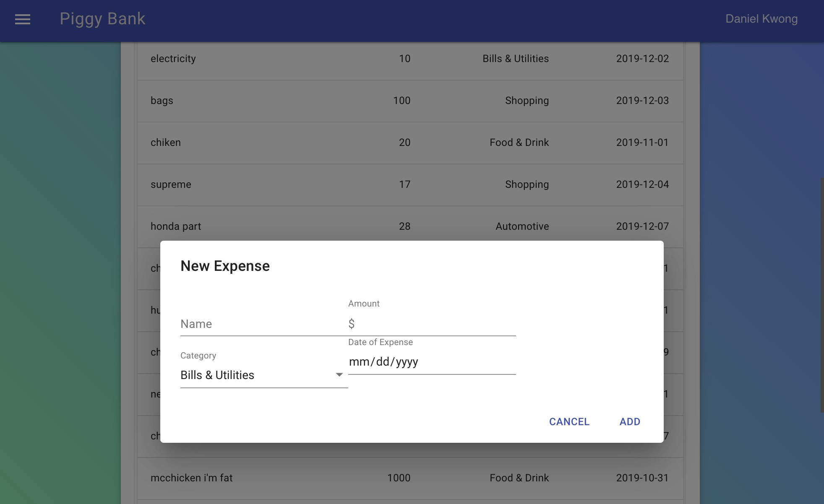The height and width of the screenshot is (504, 824).
Task: Click the Piggy Bank app title
Action: (102, 19)
